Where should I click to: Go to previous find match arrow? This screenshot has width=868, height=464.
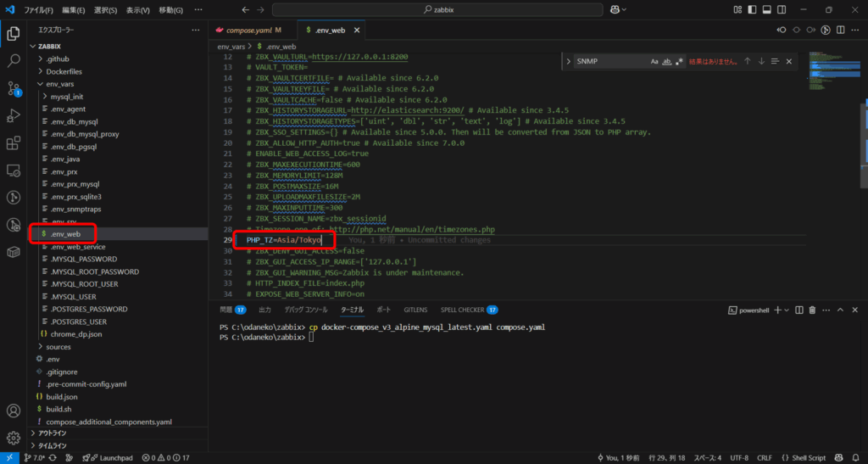[748, 61]
